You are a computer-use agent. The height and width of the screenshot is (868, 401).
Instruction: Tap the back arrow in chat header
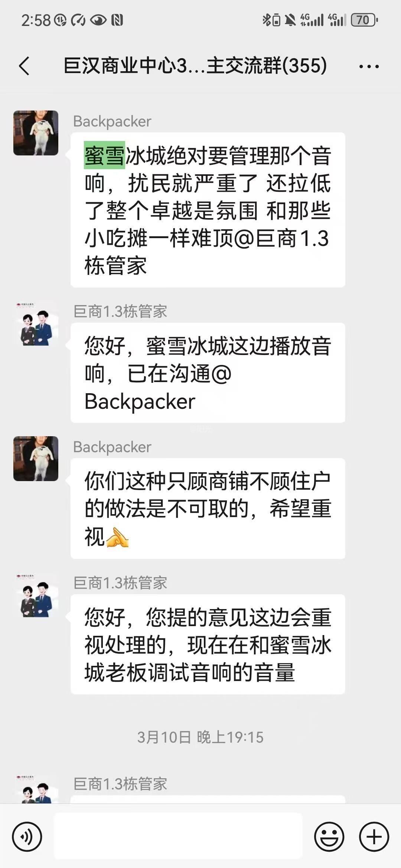pyautogui.click(x=24, y=66)
